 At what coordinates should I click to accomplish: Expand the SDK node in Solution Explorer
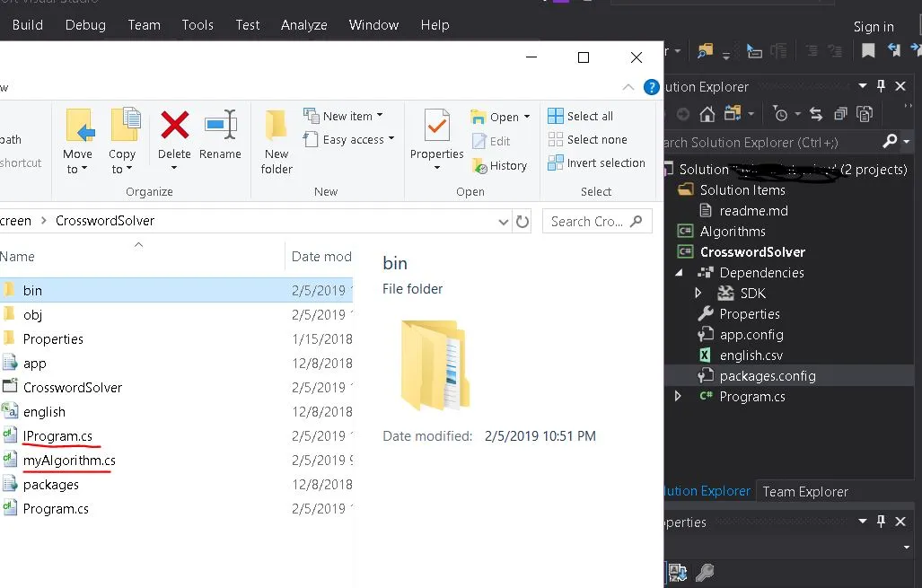tap(698, 293)
